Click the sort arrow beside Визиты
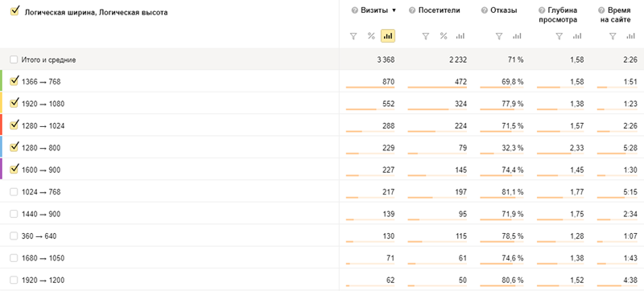The image size is (644, 291). click(394, 10)
